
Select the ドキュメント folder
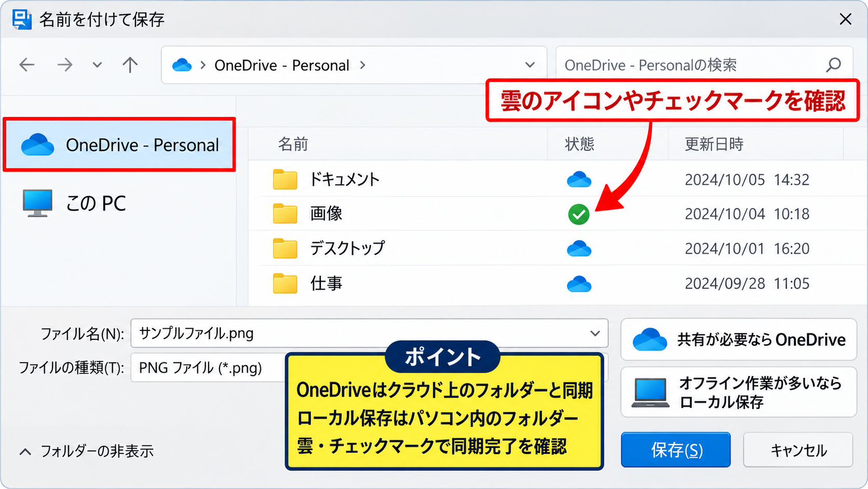(x=327, y=179)
